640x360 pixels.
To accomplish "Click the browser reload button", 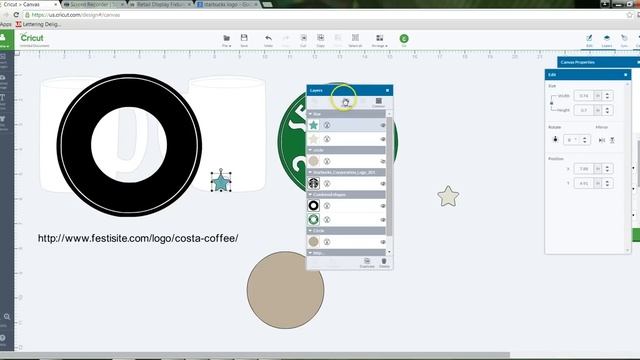I will coord(16,15).
